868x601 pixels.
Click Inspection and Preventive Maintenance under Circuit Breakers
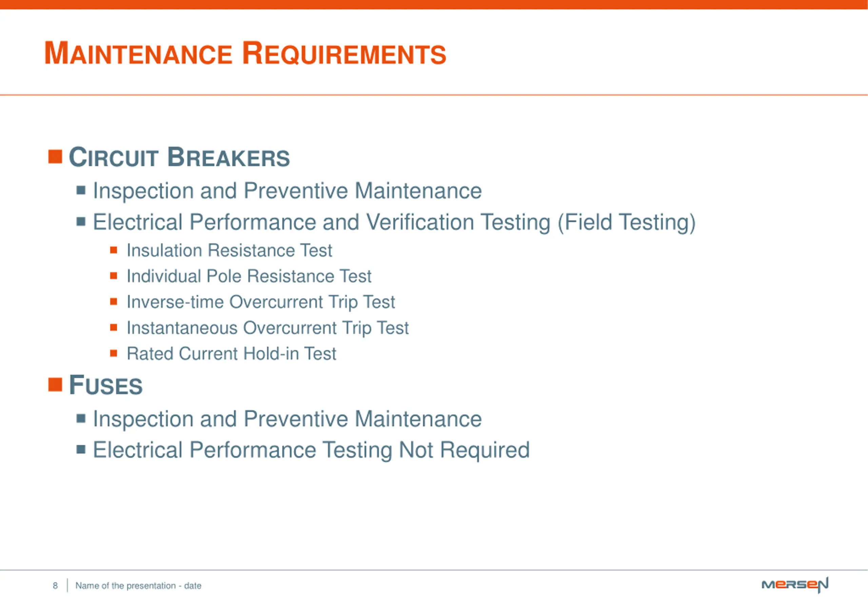(x=287, y=191)
